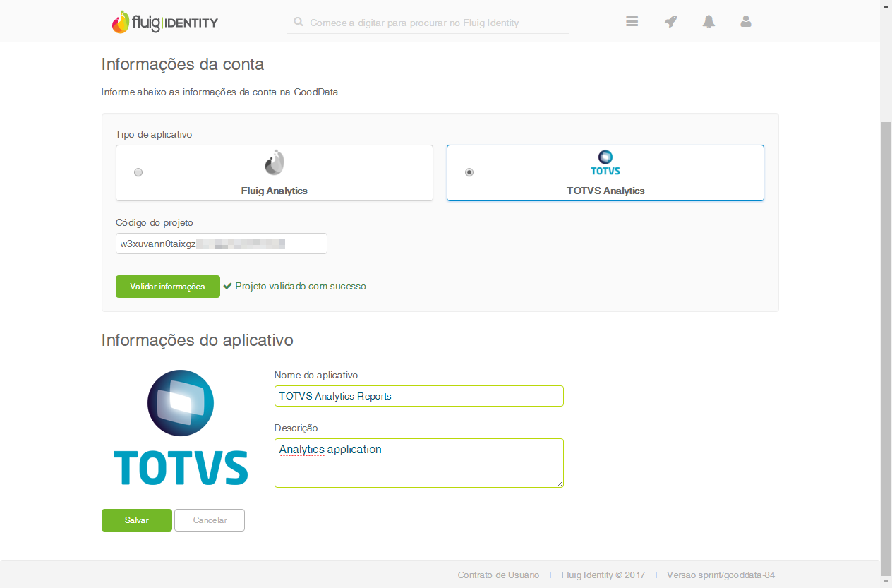Image resolution: width=892 pixels, height=588 pixels.
Task: Click the Fluig Analytics logo icon
Action: 275,163
